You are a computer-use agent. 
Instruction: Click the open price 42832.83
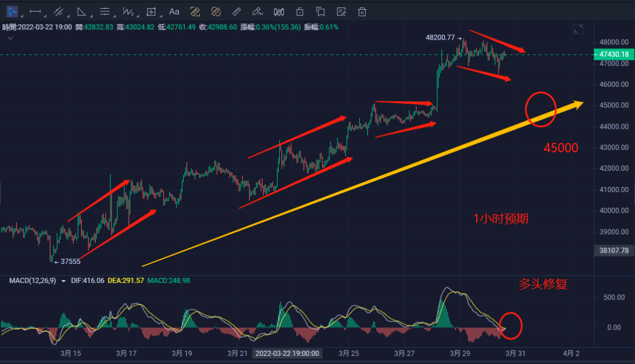98,27
